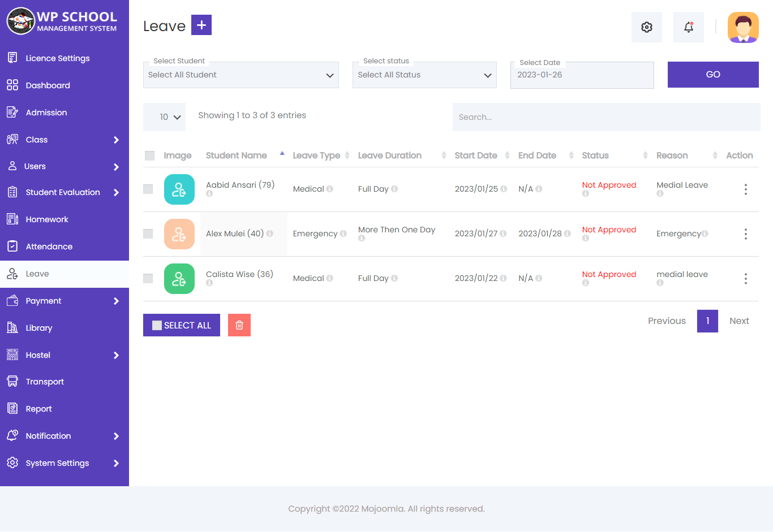773x532 pixels.
Task: Go to the Previous page
Action: pyautogui.click(x=667, y=321)
